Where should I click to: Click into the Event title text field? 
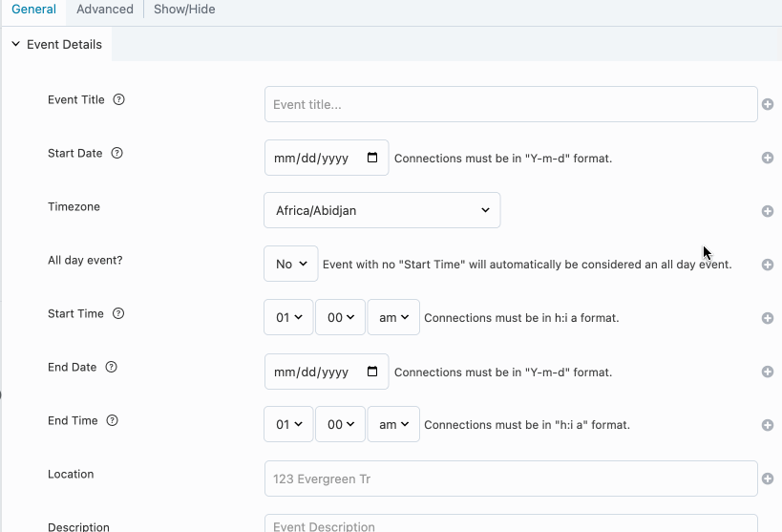pos(511,105)
